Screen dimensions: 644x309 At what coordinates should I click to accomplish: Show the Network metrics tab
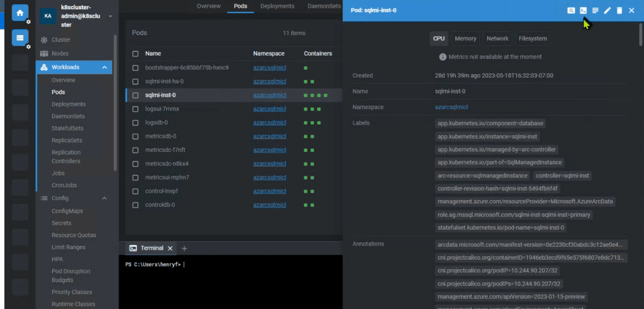coord(497,39)
